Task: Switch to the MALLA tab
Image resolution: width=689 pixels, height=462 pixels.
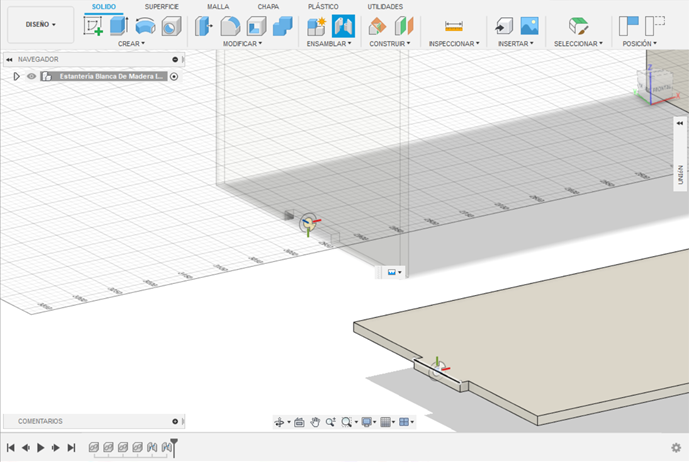Action: pyautogui.click(x=218, y=7)
